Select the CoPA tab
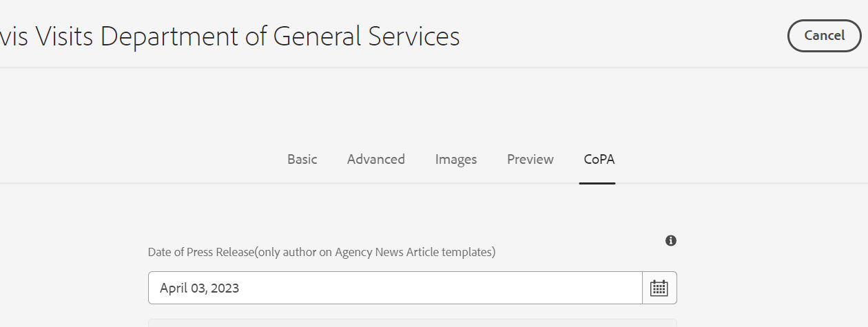The height and width of the screenshot is (327, 868). coord(599,159)
